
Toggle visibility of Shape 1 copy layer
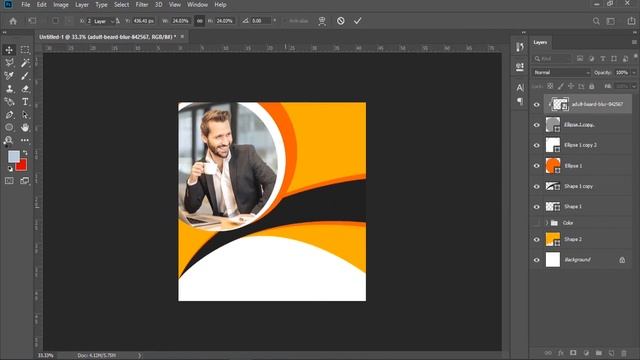[x=537, y=187]
